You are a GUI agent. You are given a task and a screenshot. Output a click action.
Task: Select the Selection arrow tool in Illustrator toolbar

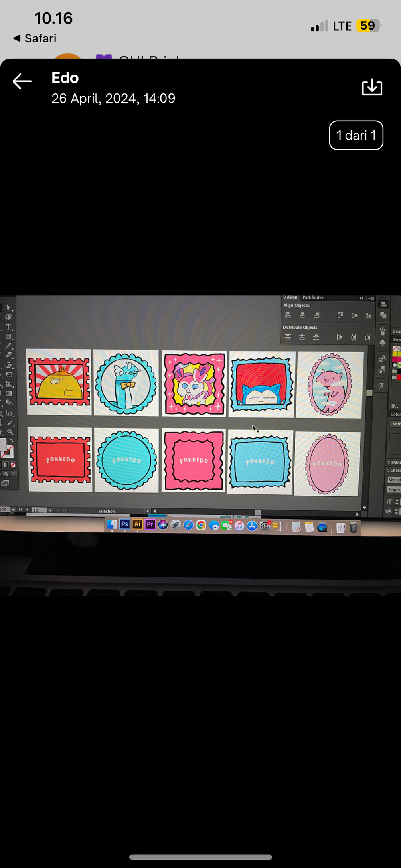click(8, 308)
